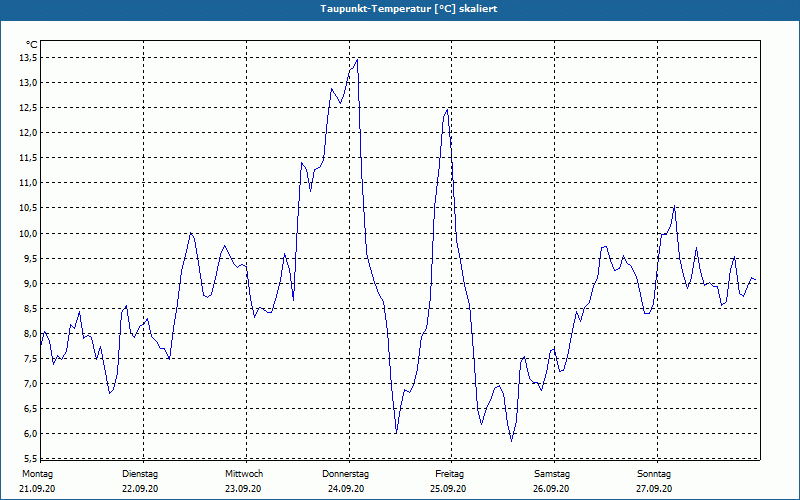Select the Freitag day label
800x500 pixels.
point(449,474)
